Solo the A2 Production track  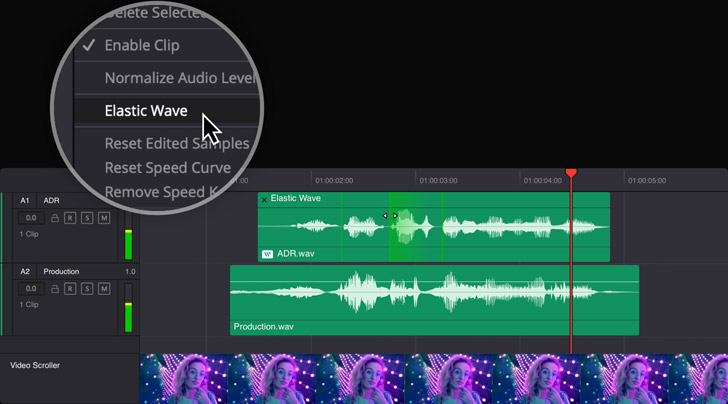pyautogui.click(x=87, y=289)
